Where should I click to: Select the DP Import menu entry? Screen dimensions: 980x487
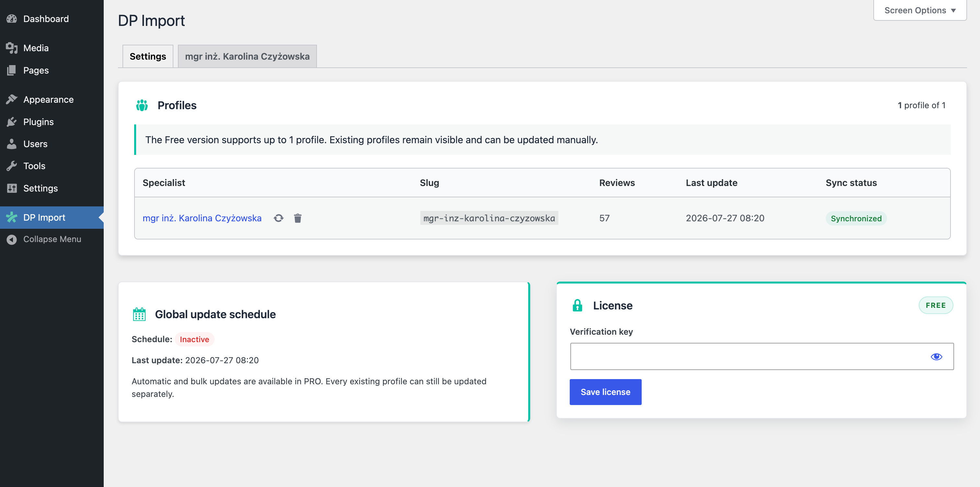[44, 218]
